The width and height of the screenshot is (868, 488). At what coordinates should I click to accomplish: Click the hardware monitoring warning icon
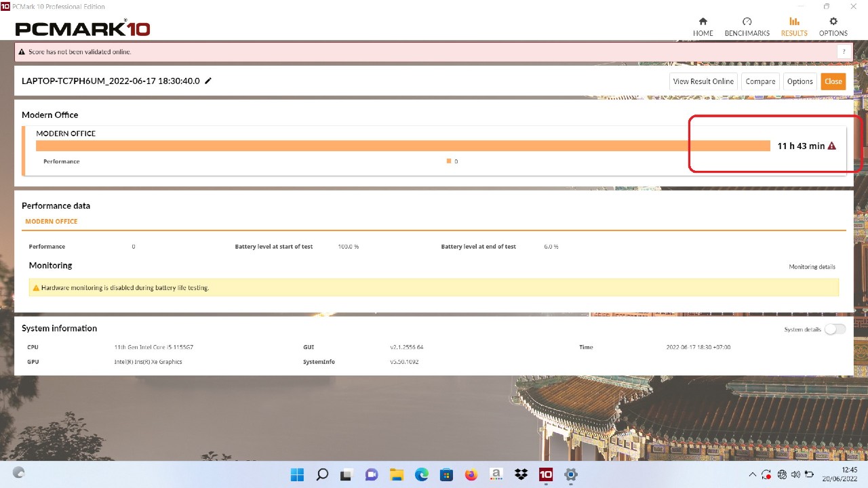36,288
